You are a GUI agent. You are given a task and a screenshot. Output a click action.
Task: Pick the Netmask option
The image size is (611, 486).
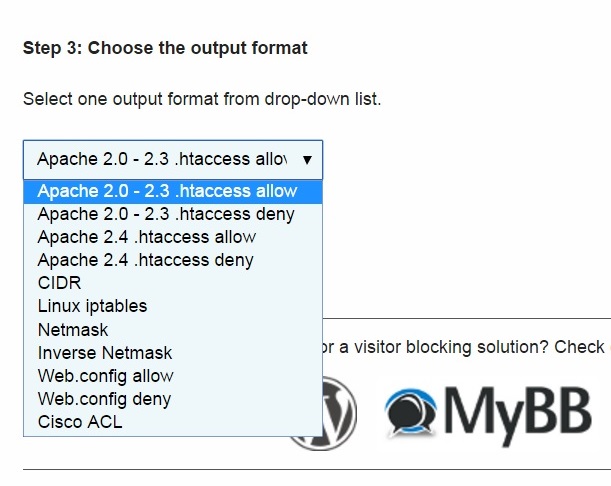(72, 329)
